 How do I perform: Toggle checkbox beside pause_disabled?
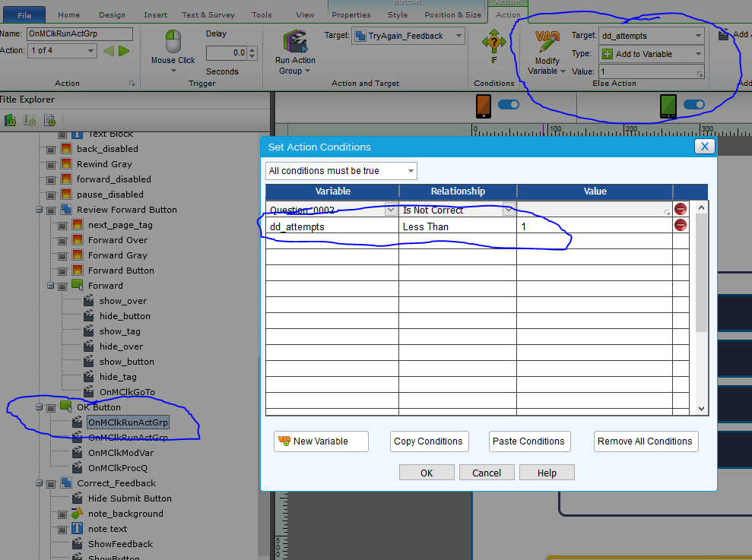click(x=51, y=195)
